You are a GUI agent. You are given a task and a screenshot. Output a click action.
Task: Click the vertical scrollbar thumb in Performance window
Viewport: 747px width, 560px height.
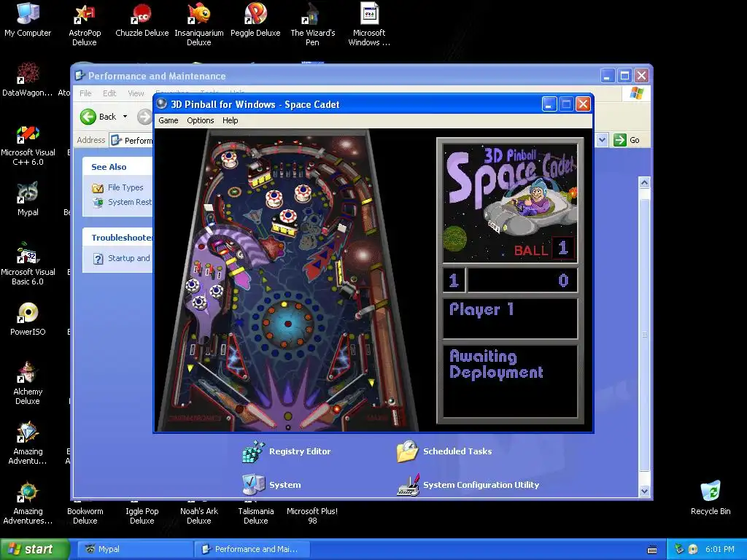[x=644, y=335]
